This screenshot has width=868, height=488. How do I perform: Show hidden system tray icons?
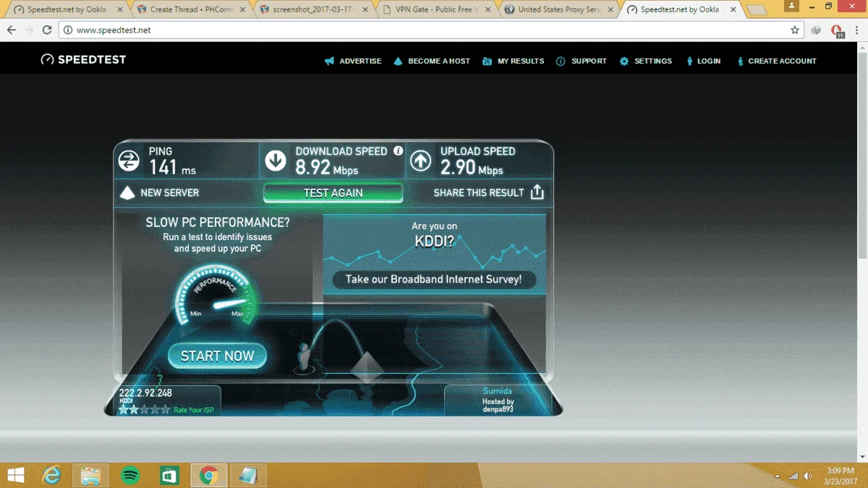click(x=778, y=476)
